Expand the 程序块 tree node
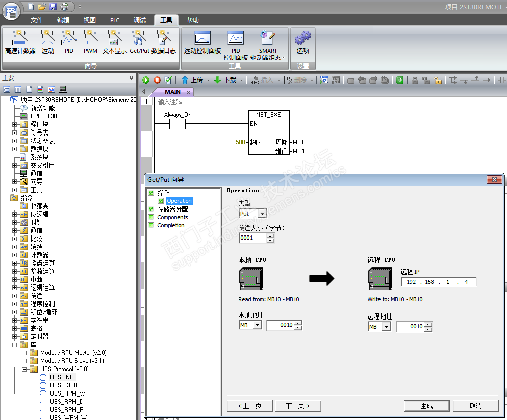Image resolution: width=507 pixels, height=420 pixels. point(15,124)
